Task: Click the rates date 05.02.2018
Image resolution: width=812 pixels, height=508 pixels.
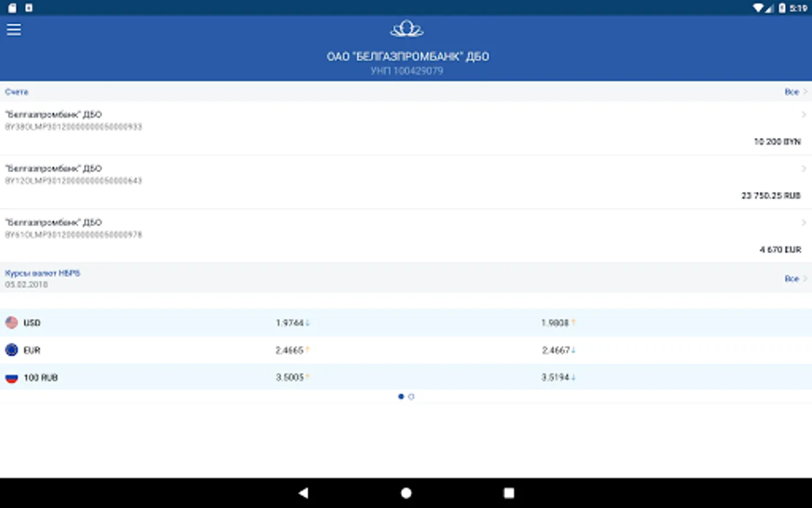Action: point(26,284)
